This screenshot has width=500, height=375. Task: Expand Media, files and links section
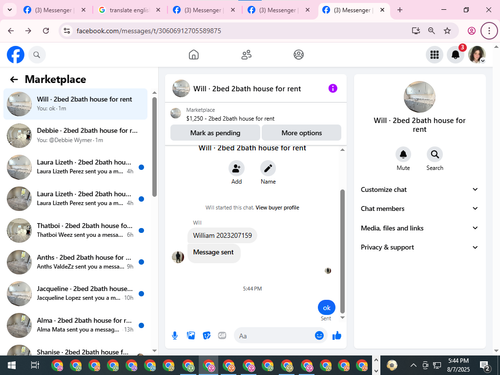pyautogui.click(x=419, y=228)
